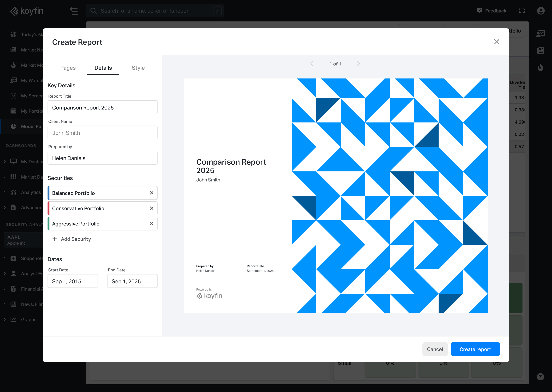This screenshot has height=392, width=552.
Task: Expand the Graphs sidebar section
Action: coord(5,319)
